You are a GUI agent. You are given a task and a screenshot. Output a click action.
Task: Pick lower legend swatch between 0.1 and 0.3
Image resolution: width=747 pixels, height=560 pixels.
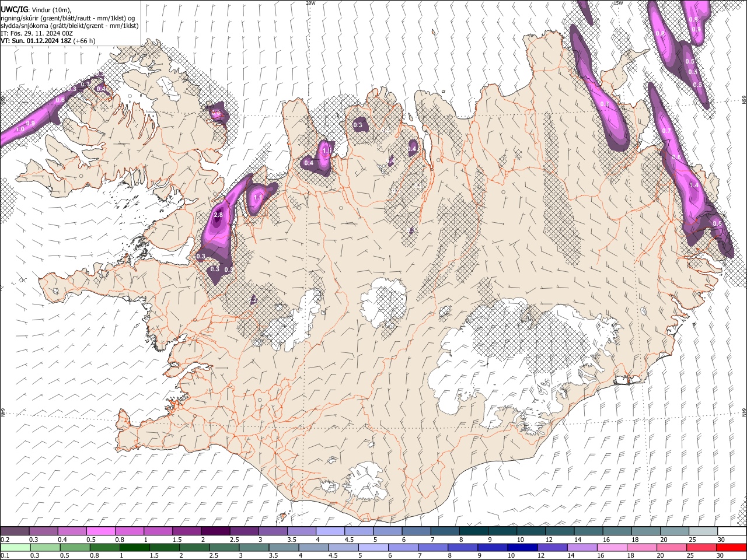click(15, 548)
